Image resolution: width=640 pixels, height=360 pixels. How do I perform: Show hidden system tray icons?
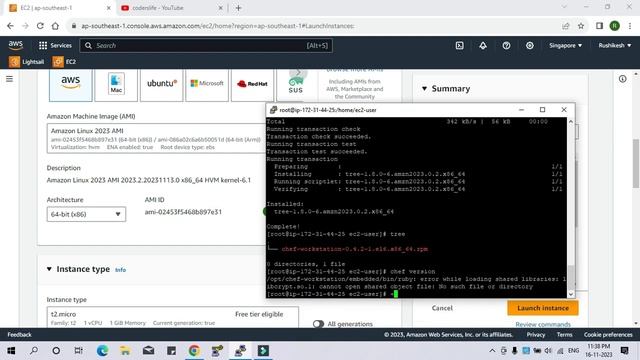pyautogui.click(x=492, y=351)
